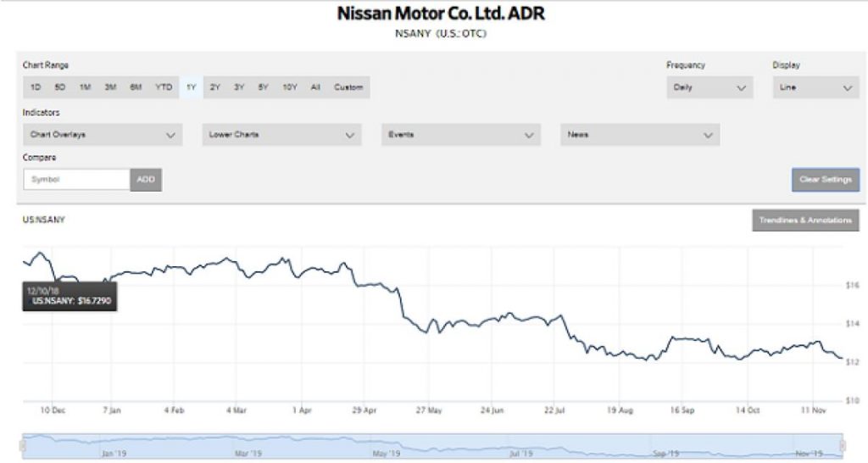This screenshot has height=463, width=868.
Task: Click the US:NSANY series label
Action: (x=44, y=220)
